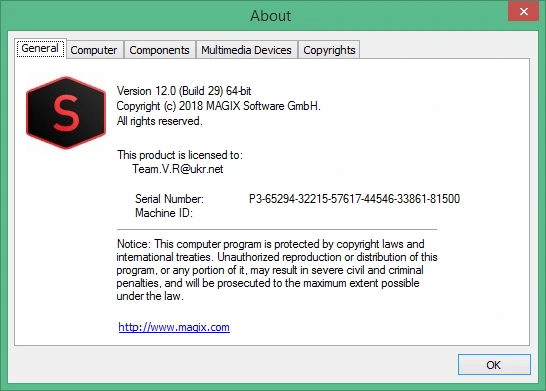546x391 pixels.
Task: Click the Serial Number label
Action: coord(169,199)
